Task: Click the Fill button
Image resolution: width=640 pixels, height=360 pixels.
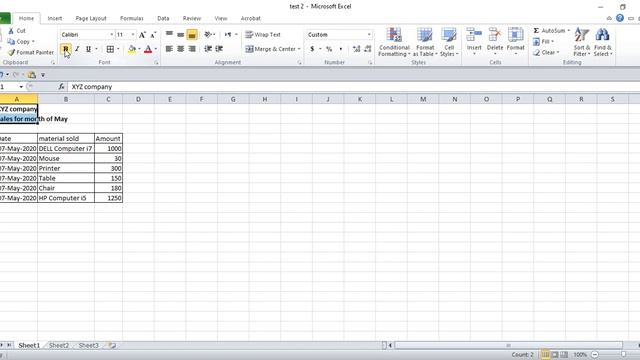Action: coord(543,42)
